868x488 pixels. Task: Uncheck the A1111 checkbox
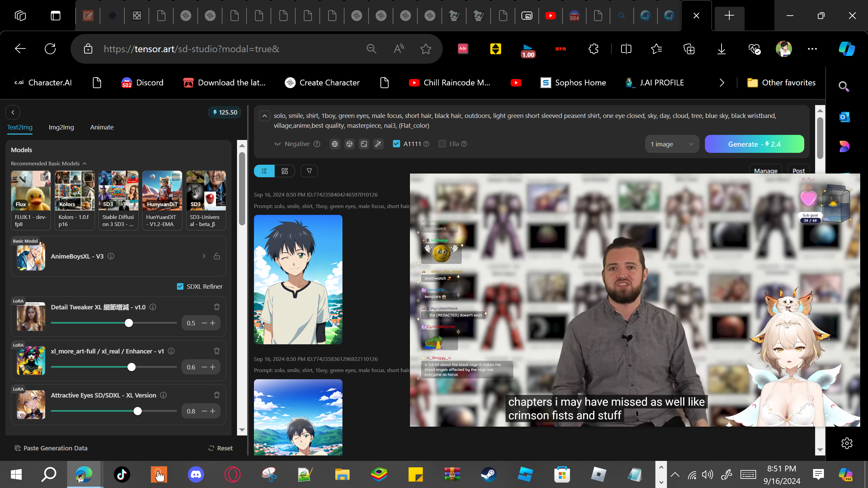[x=396, y=144]
